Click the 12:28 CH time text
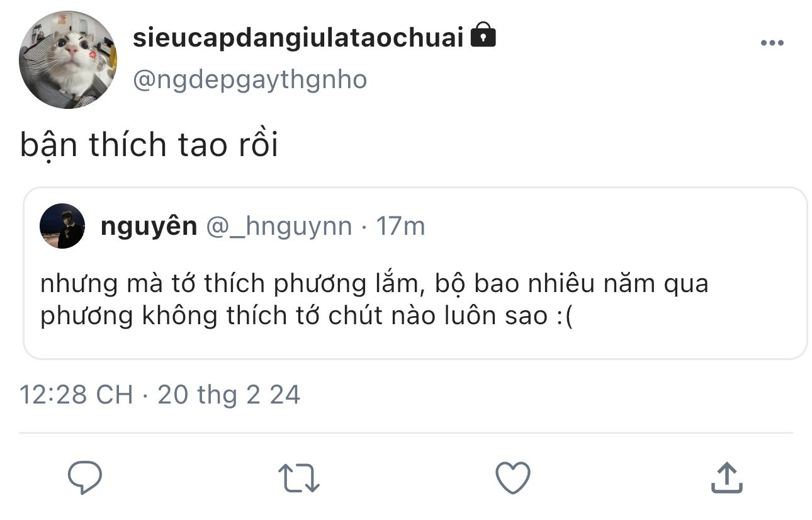Image resolution: width=812 pixels, height=520 pixels. coord(76,395)
